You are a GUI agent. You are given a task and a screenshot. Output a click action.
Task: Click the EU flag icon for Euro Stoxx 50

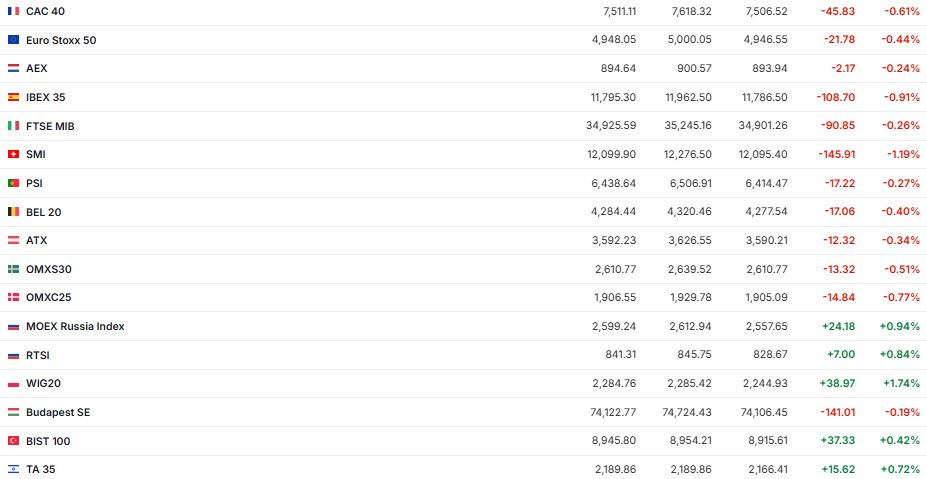[x=13, y=40]
